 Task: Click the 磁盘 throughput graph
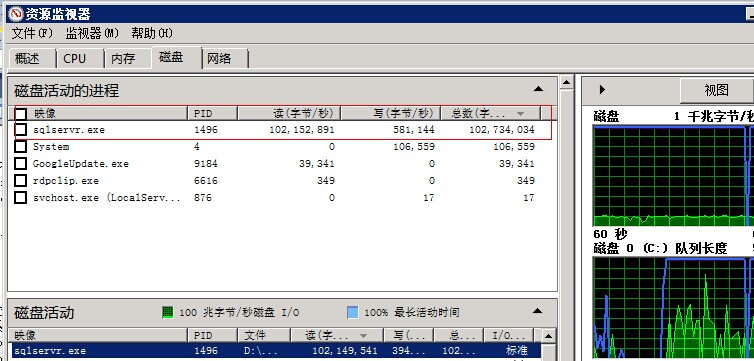coord(673,175)
